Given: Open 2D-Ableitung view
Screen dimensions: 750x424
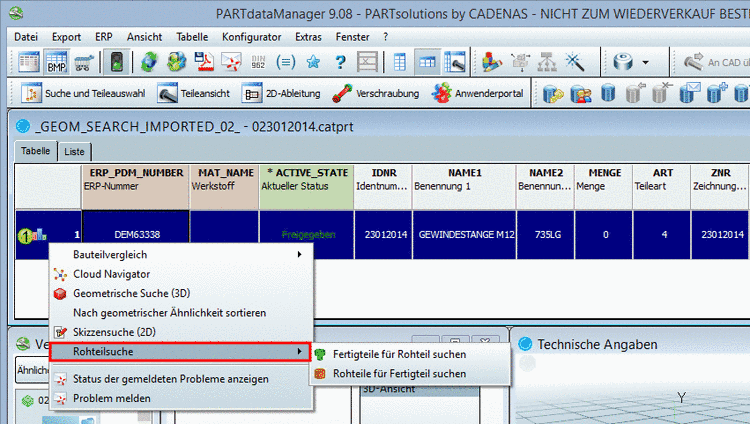Looking at the screenshot, I should pyautogui.click(x=281, y=93).
